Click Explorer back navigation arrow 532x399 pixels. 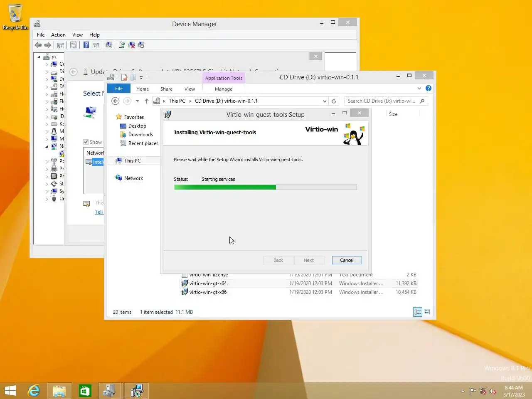(116, 101)
